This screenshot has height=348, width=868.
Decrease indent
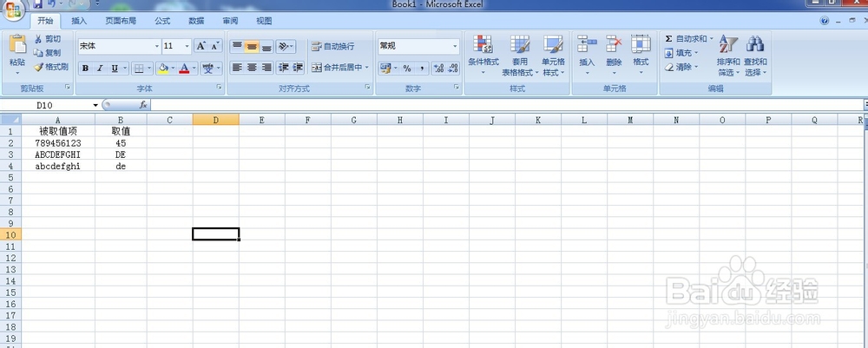point(284,68)
